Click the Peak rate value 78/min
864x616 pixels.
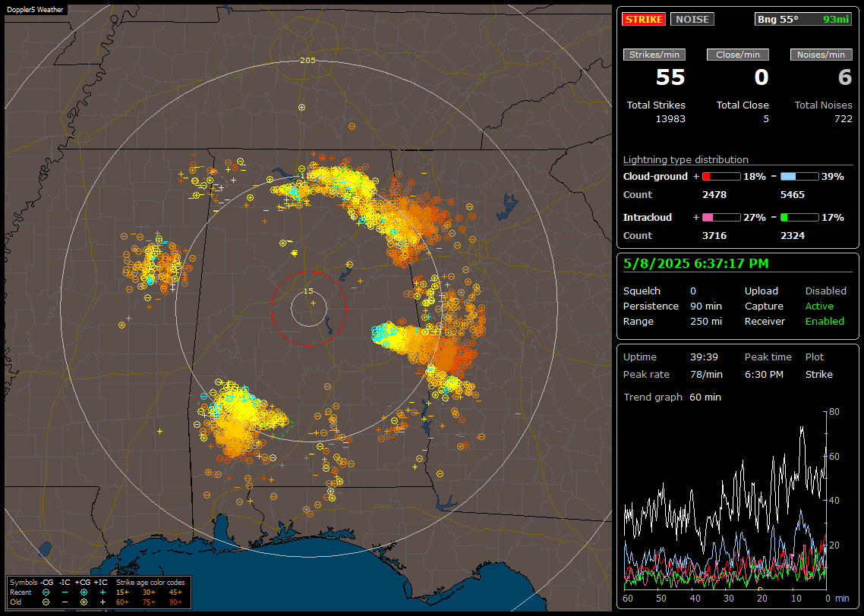point(706,374)
